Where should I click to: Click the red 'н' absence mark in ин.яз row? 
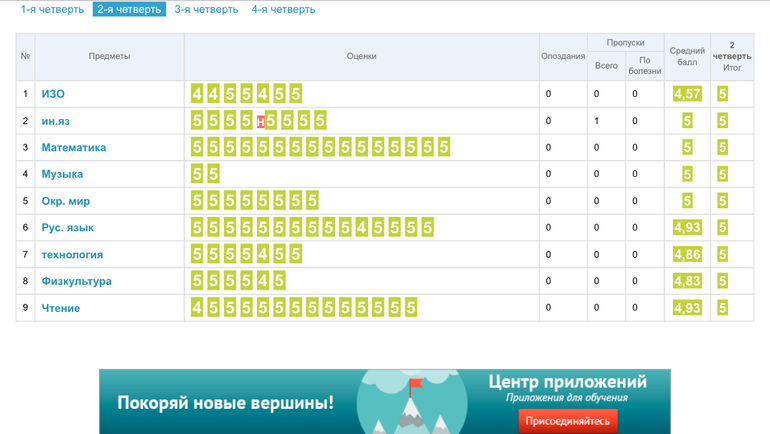click(x=261, y=122)
